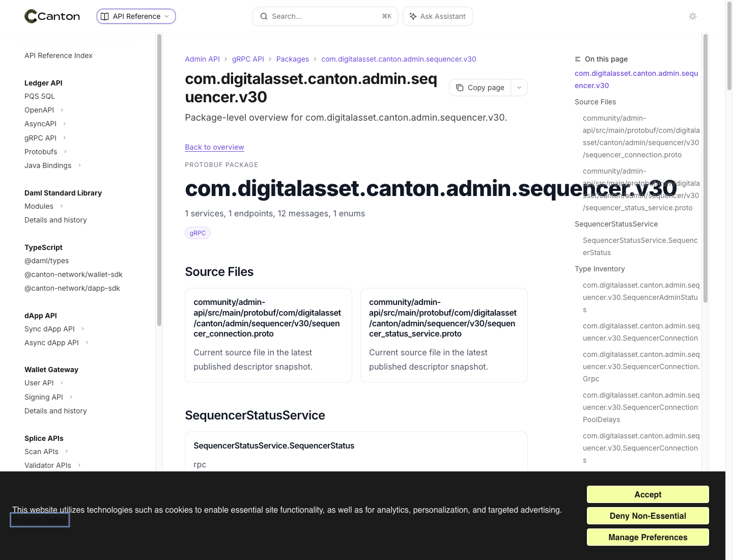Click the Canton logo
The height and width of the screenshot is (560, 733).
(x=52, y=16)
